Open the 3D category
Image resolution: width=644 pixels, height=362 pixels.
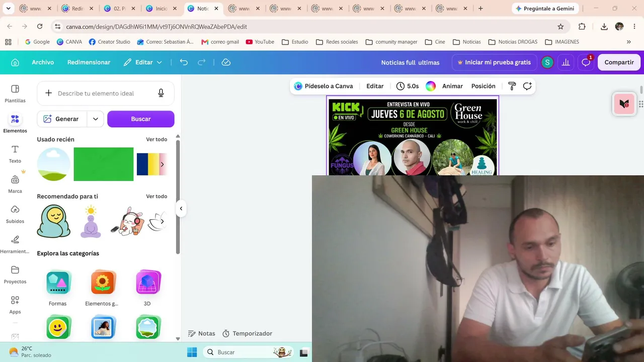pos(147,289)
